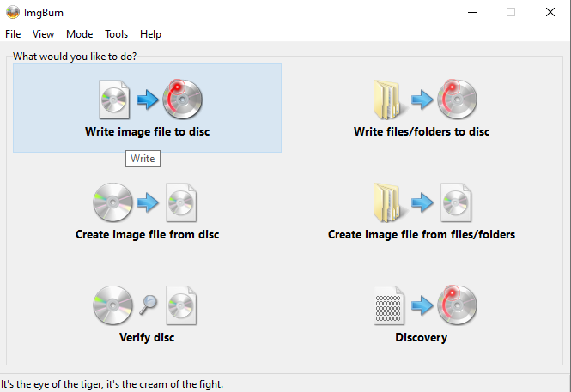Click the folder icon in Create image file from files/folders
571x392 pixels.
(389, 203)
